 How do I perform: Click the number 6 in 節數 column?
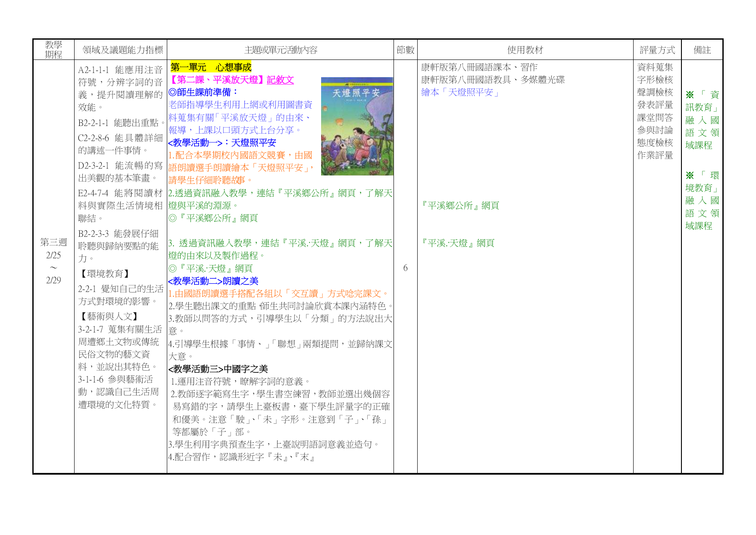(405, 268)
